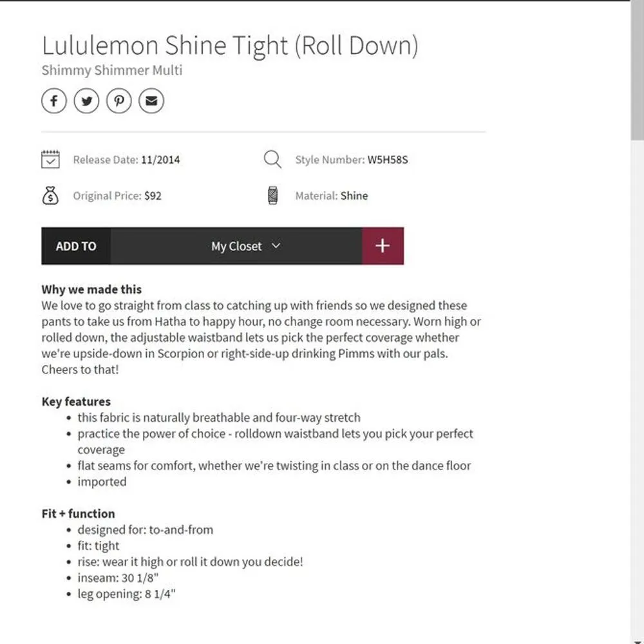Image resolution: width=644 pixels, height=644 pixels.
Task: Select the My Closet text in the bar
Action: point(236,245)
